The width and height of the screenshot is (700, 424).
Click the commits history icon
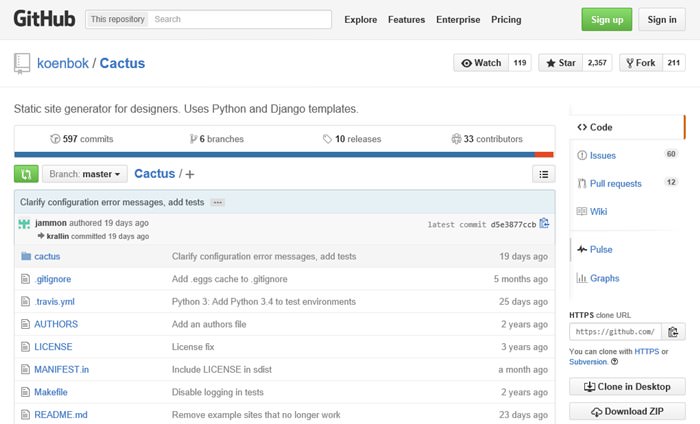point(55,139)
